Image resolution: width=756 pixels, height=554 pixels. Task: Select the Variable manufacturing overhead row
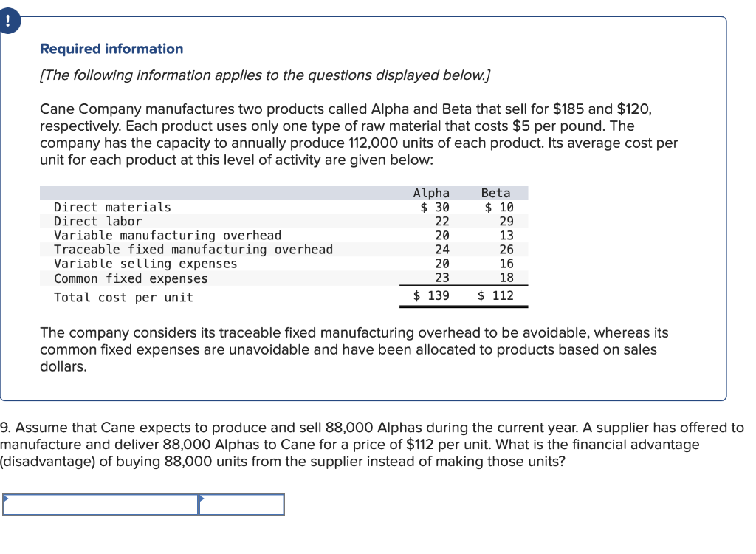coord(166,235)
